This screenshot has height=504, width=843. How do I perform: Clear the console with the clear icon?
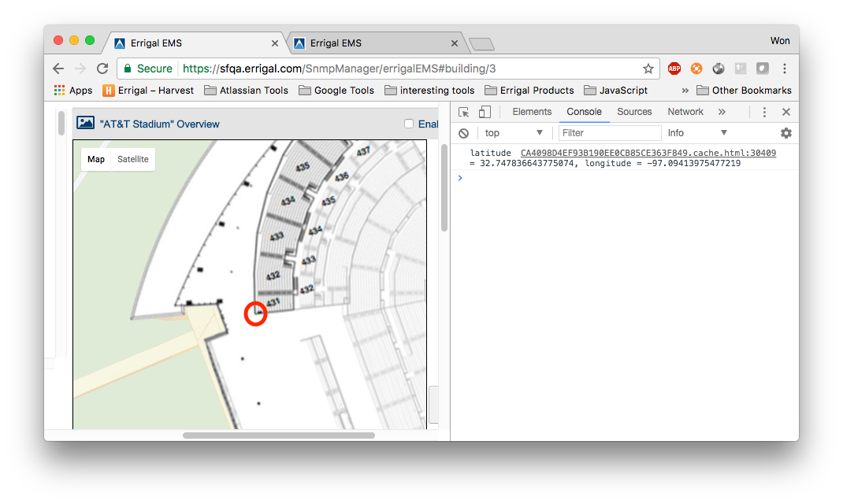(x=464, y=133)
